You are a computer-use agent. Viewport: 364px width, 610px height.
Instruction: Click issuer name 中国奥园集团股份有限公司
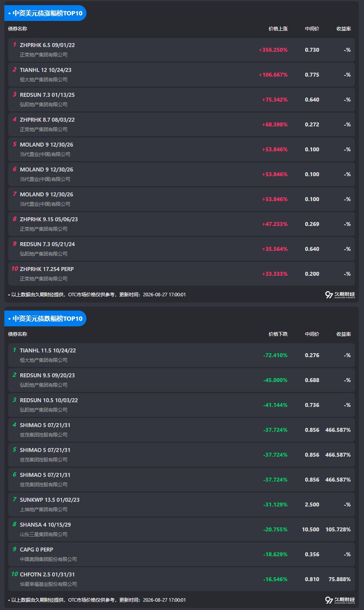[x=49, y=559]
